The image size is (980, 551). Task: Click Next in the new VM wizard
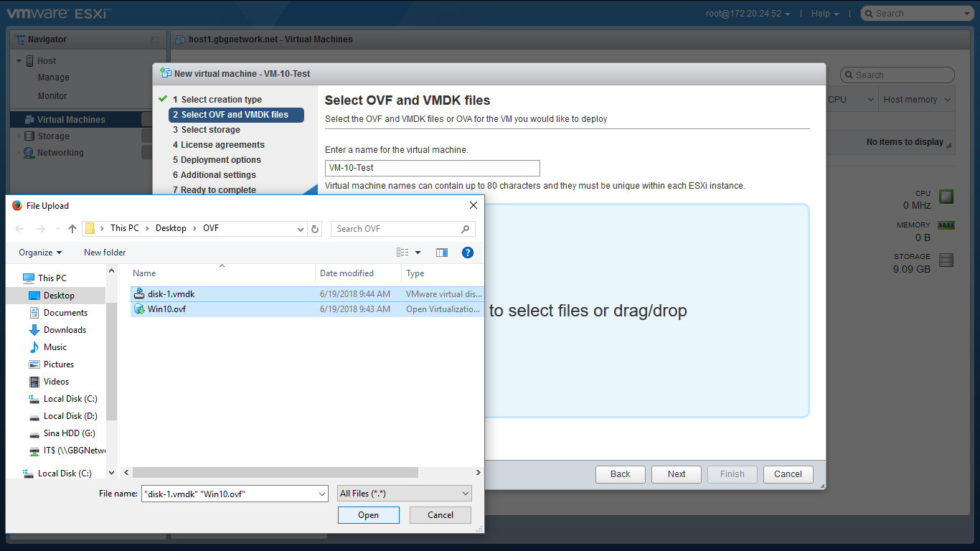coord(677,474)
